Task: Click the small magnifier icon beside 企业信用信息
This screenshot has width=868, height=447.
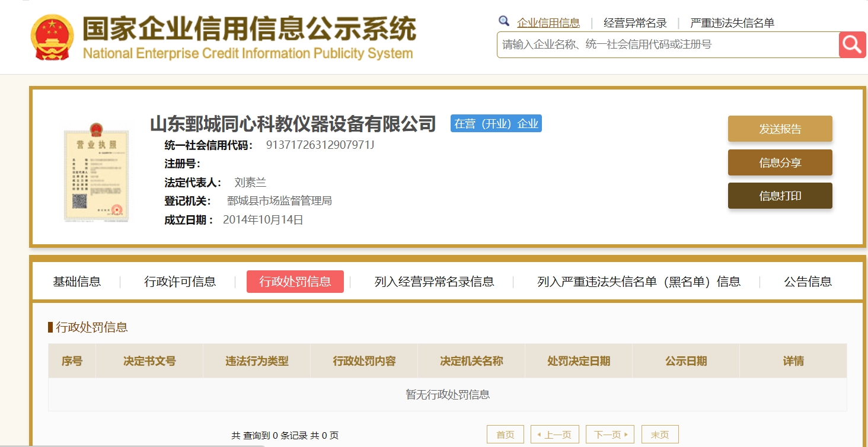Action: [x=504, y=21]
